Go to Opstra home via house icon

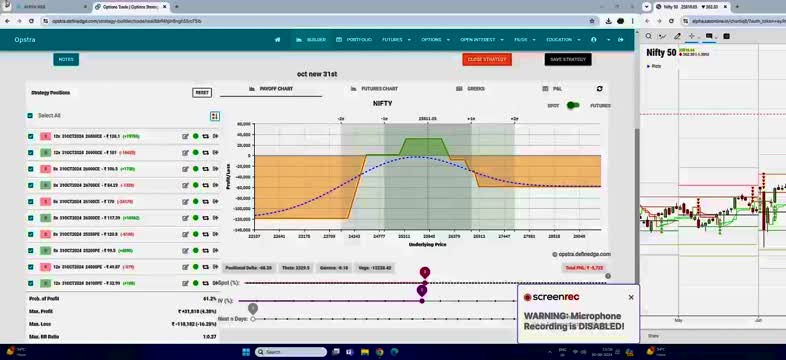coord(277,40)
